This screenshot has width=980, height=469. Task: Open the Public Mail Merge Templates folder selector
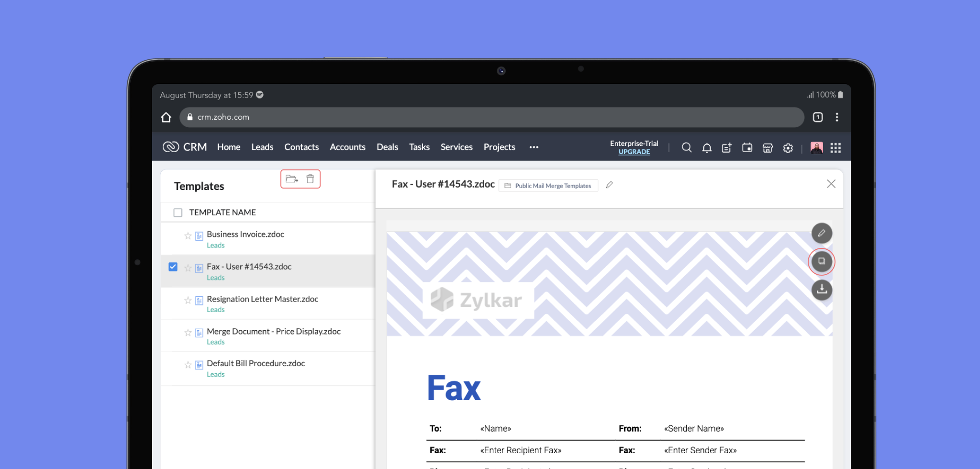pyautogui.click(x=548, y=186)
